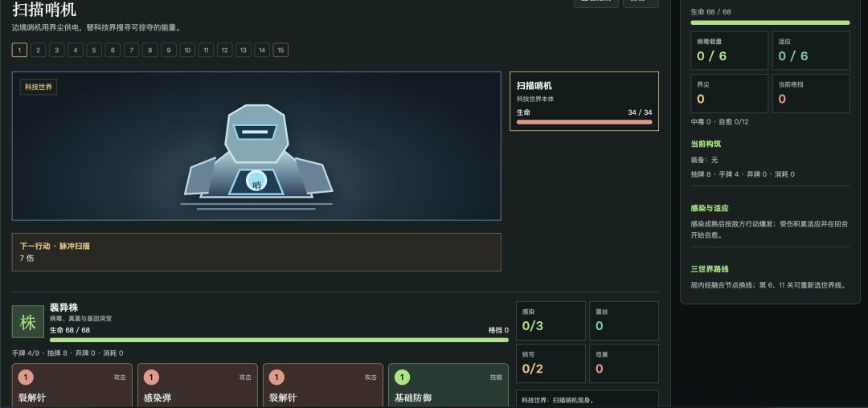Open stage 11 fusion node
This screenshot has width=868, height=408.
pyautogui.click(x=206, y=51)
